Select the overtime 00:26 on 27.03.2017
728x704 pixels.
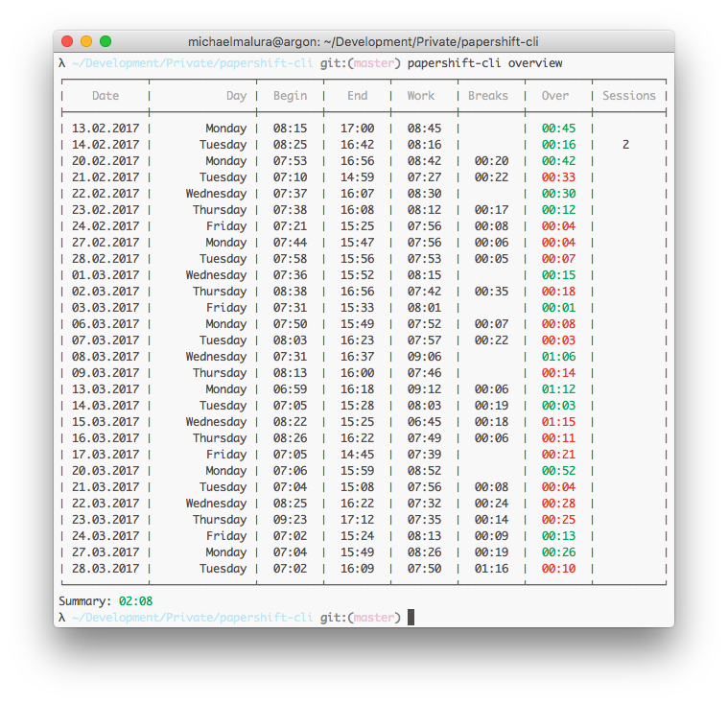tap(558, 552)
